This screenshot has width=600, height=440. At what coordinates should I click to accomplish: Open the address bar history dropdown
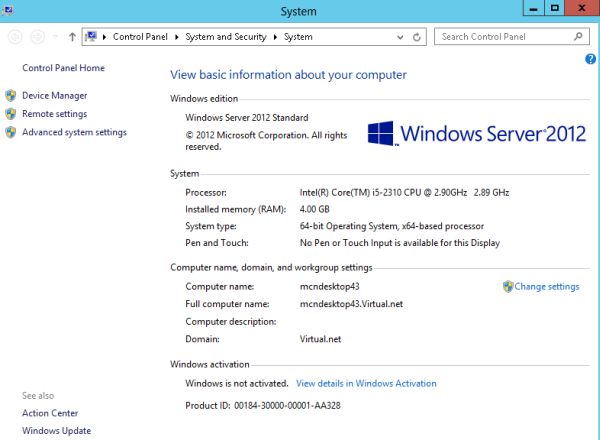point(400,37)
